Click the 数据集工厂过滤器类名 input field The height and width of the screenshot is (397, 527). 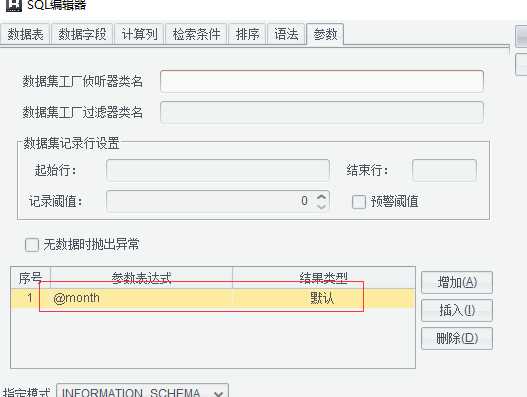[322, 112]
